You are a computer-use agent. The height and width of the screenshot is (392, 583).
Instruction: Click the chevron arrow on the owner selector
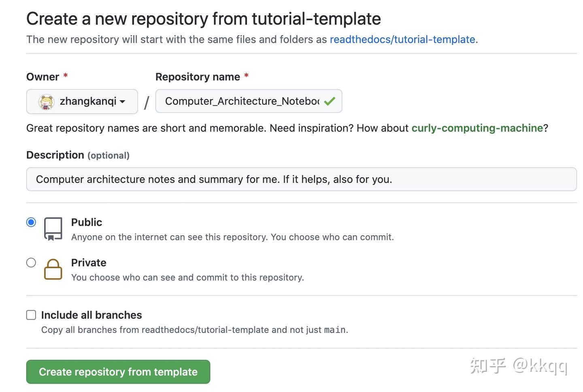123,102
